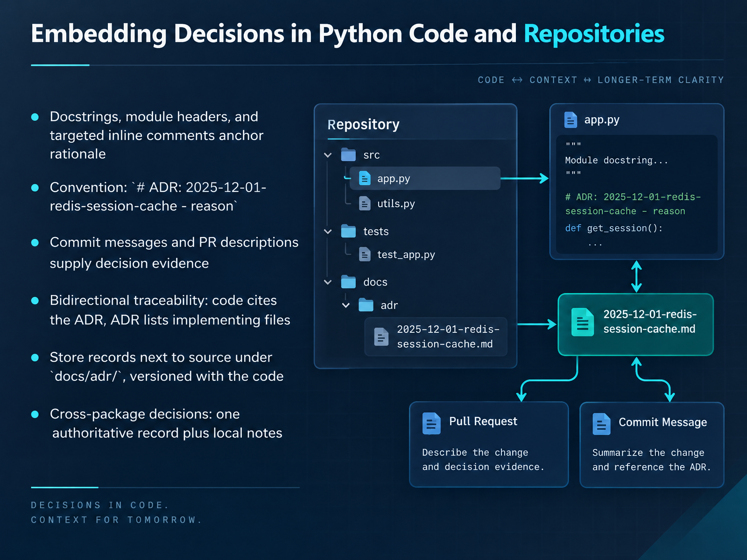Select test_app.py in the tree

(406, 254)
